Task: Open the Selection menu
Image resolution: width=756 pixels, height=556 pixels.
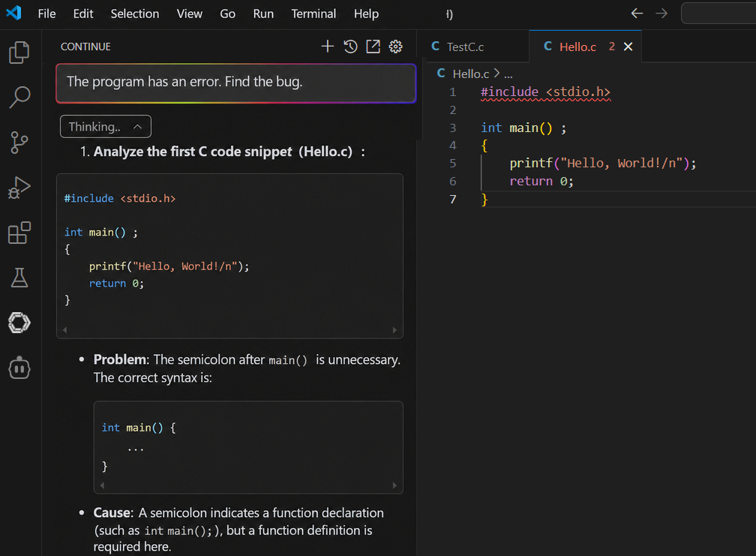Action: [135, 14]
